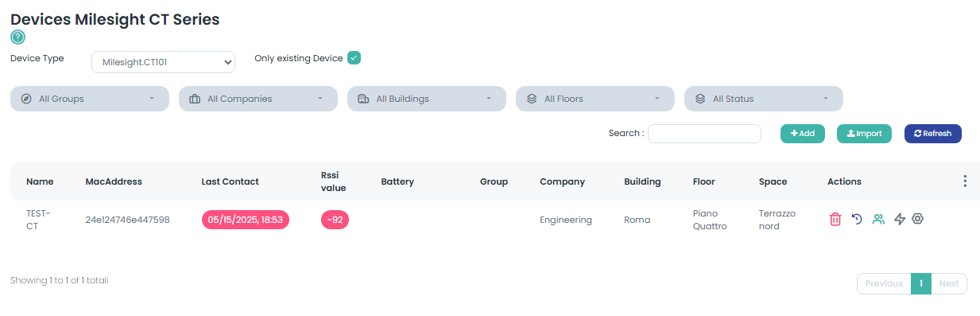
Task: Expand the All Groups filter
Action: coord(90,99)
